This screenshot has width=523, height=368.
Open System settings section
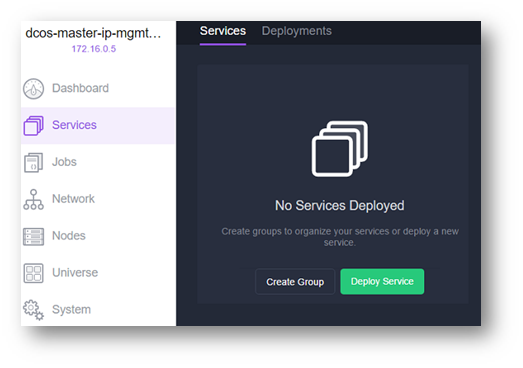click(71, 309)
